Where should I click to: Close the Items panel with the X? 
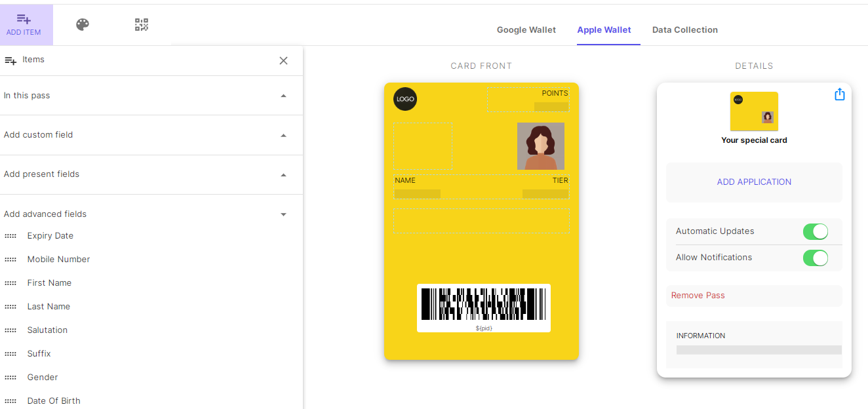(x=283, y=60)
